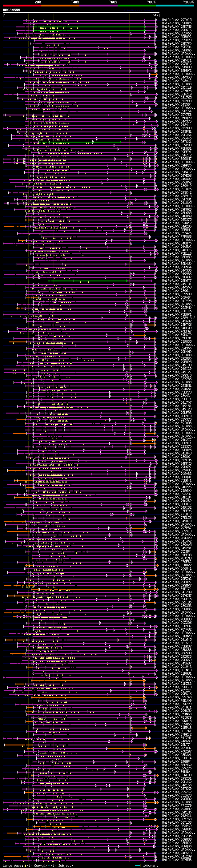Viewport: 197px width, 868px height.
Task: Select hit label UniRef100_Q9SKP9
Action: 176,40
